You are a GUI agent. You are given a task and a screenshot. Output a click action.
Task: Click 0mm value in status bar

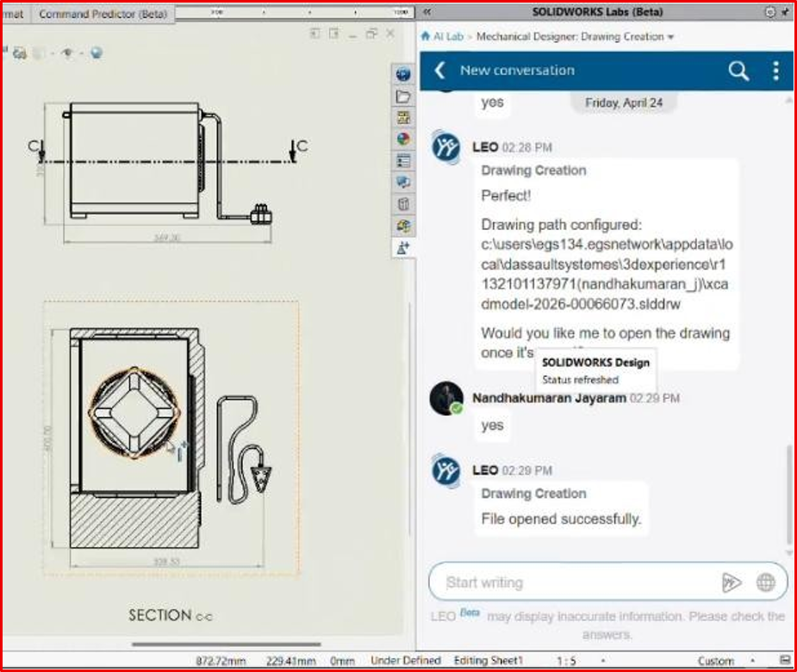(342, 661)
